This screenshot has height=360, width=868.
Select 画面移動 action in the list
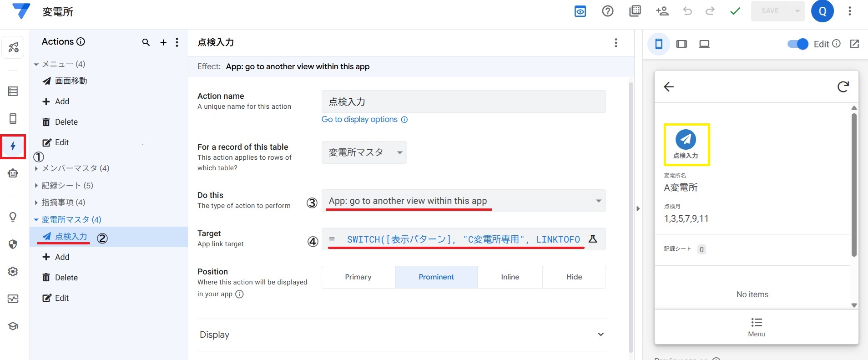click(71, 81)
